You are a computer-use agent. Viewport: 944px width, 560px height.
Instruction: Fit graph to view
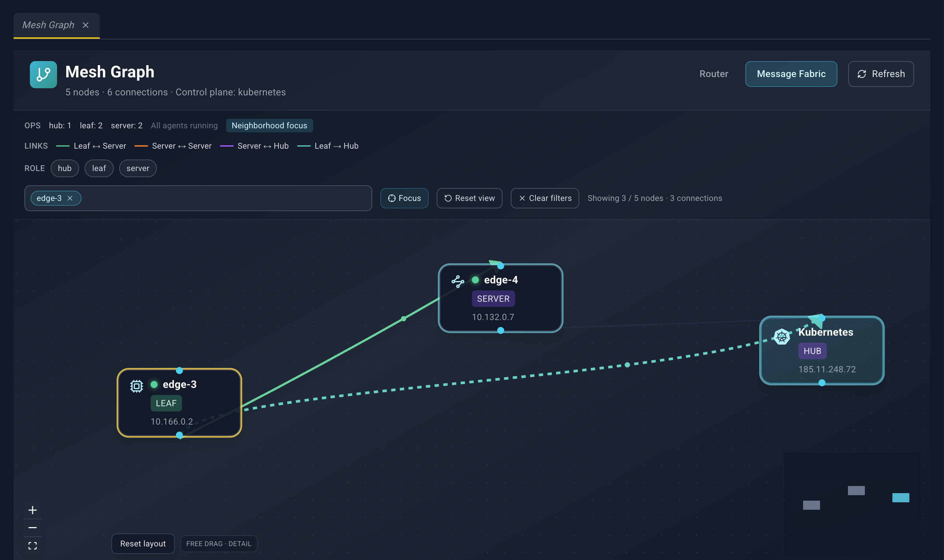click(x=33, y=545)
